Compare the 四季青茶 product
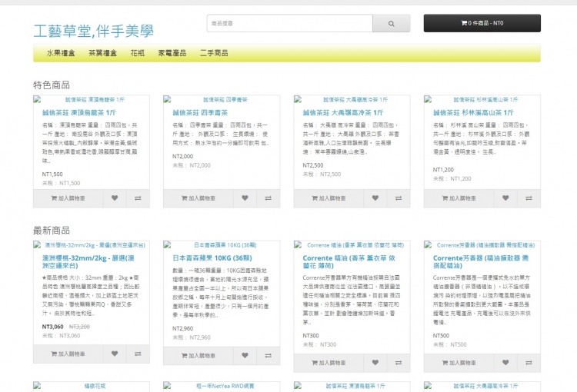The width and height of the screenshot is (577, 392). [268, 198]
